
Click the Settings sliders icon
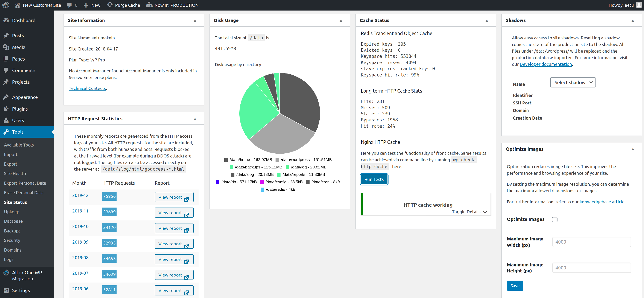point(6,290)
